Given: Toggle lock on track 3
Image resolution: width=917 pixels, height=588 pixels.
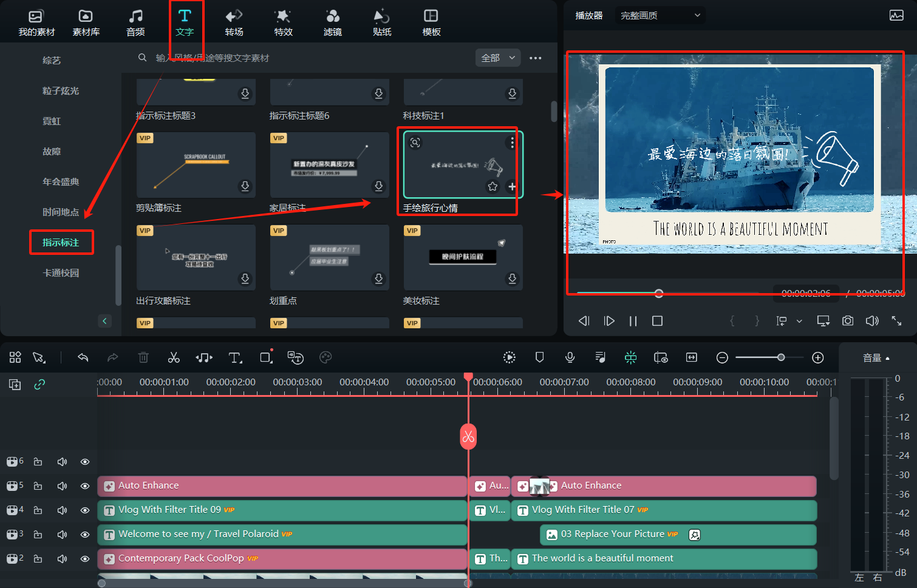Looking at the screenshot, I should [x=38, y=535].
